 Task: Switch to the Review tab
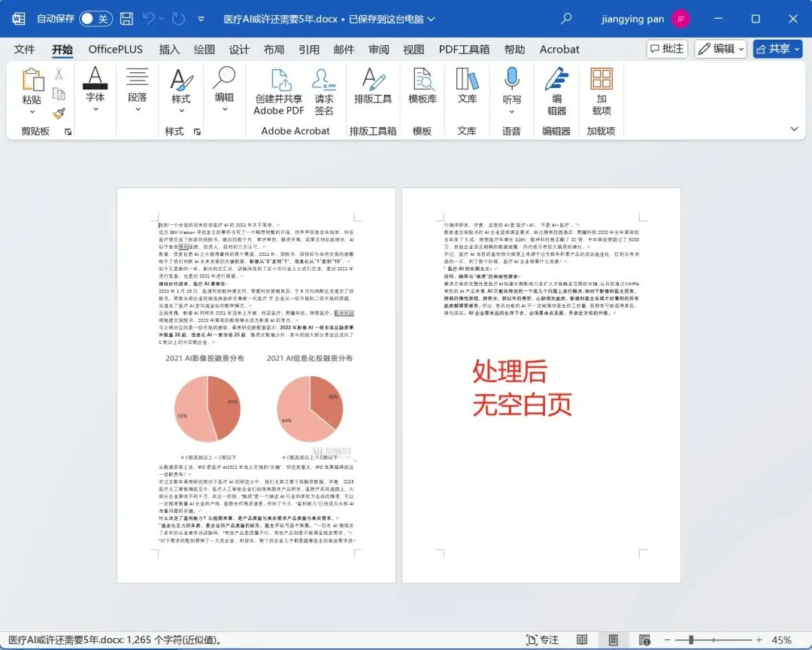click(378, 49)
